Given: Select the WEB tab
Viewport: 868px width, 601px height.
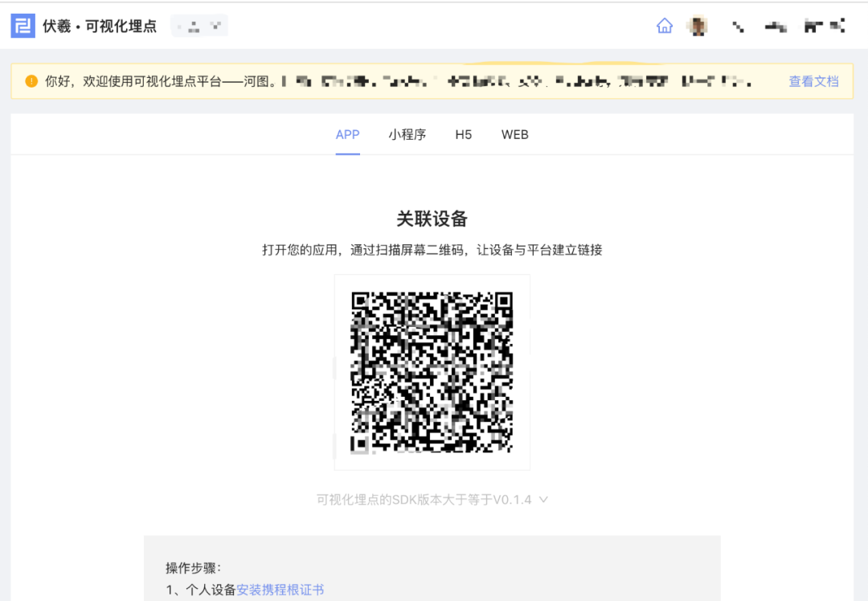Looking at the screenshot, I should click(515, 134).
